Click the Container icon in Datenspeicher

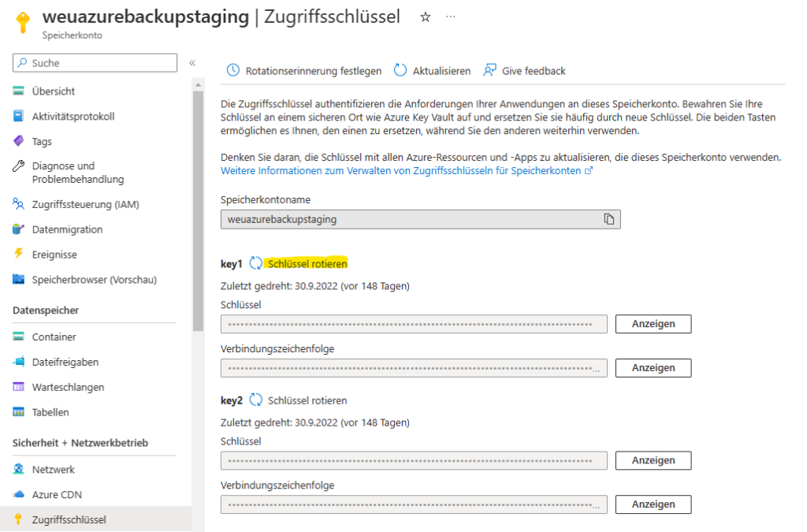(x=19, y=337)
